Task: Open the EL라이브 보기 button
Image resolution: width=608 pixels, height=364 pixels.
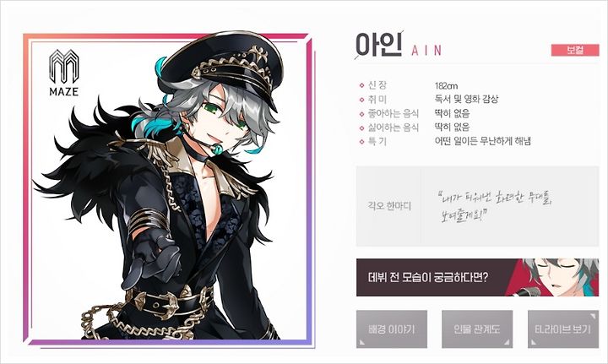Action: click(563, 329)
